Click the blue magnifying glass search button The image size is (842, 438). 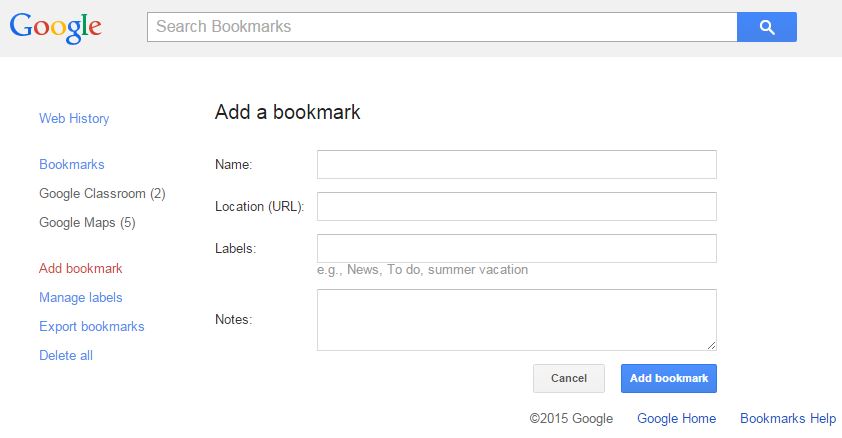click(766, 27)
